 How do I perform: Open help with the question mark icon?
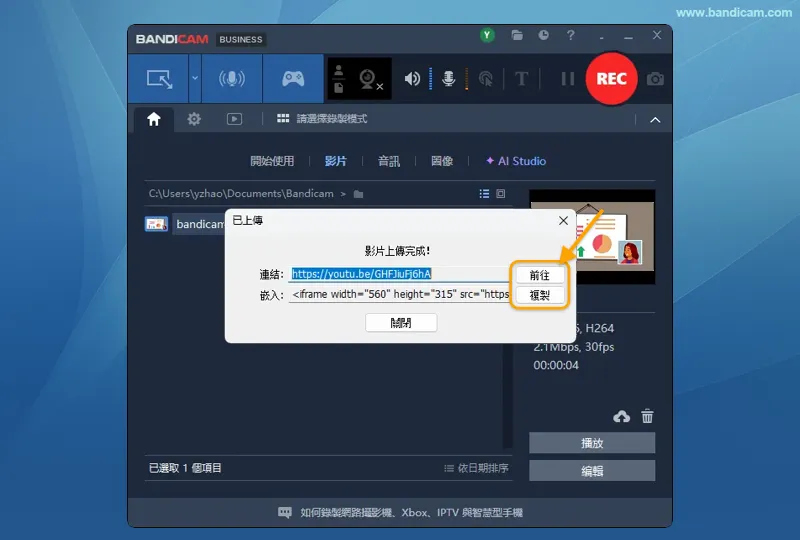[x=570, y=35]
